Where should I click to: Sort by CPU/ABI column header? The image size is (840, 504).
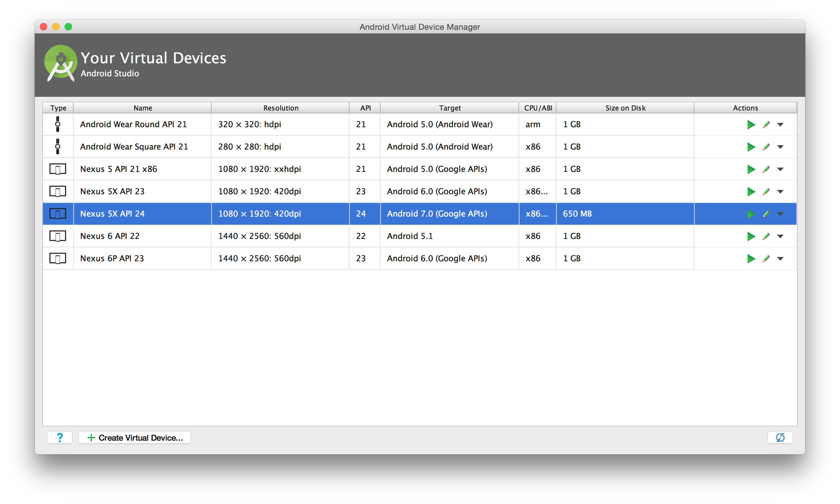(x=538, y=108)
